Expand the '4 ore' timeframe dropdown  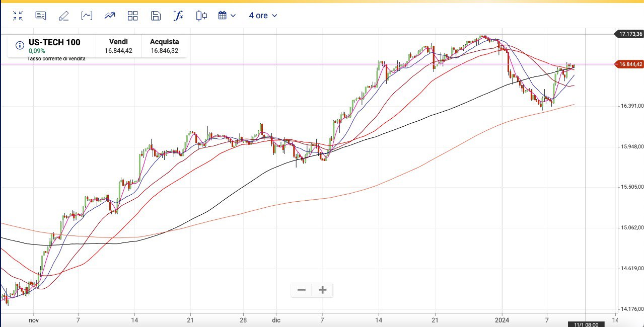[x=263, y=16]
